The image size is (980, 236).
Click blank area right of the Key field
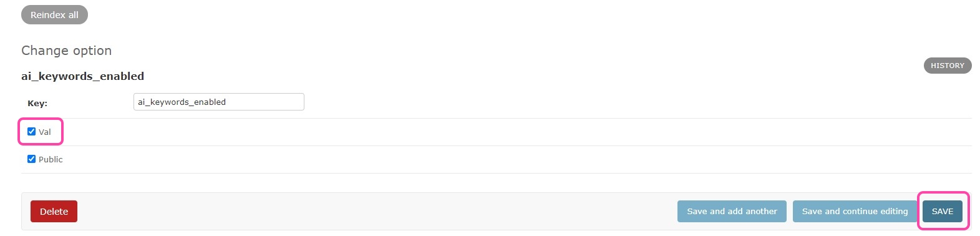[x=624, y=102]
